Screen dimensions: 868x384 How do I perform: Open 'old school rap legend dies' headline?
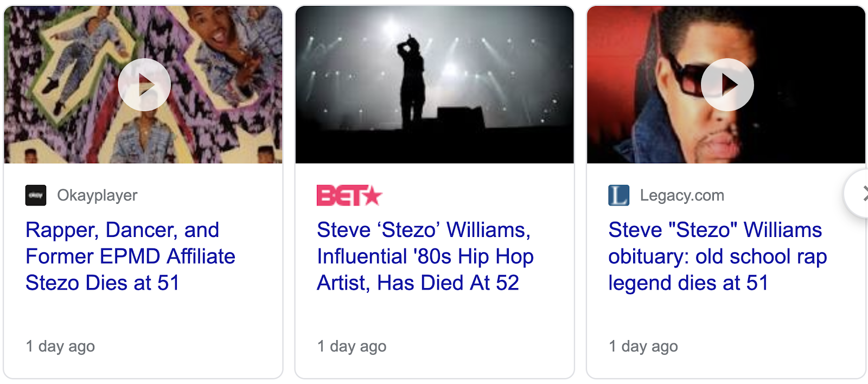717,257
